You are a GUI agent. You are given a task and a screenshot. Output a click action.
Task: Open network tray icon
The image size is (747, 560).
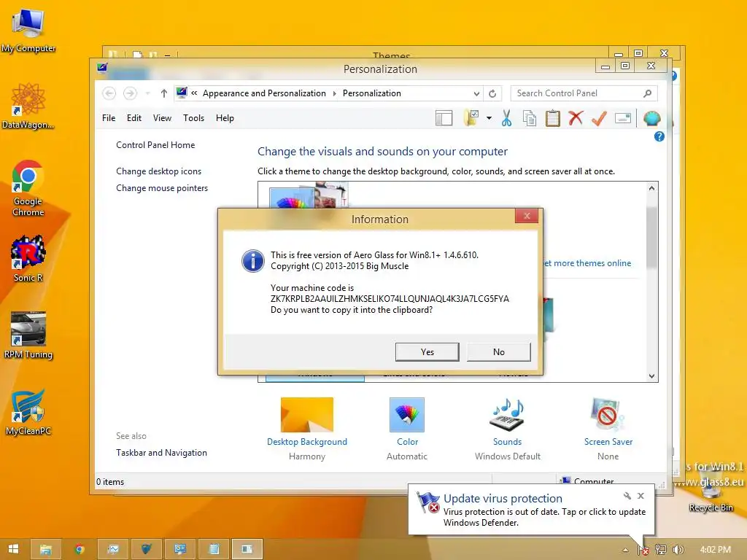click(x=660, y=550)
